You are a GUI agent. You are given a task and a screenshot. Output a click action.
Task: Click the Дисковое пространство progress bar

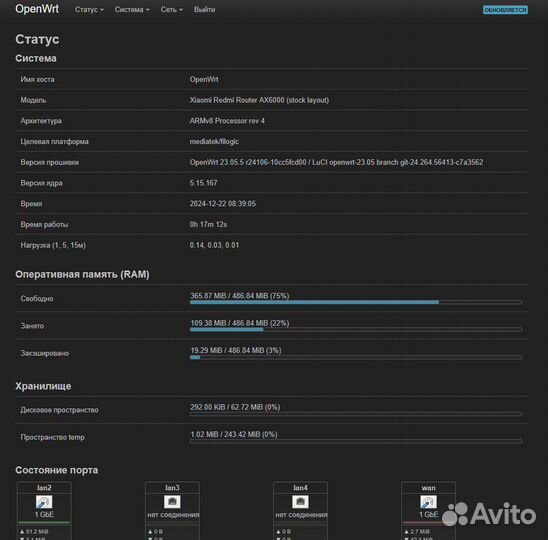[x=356, y=414]
